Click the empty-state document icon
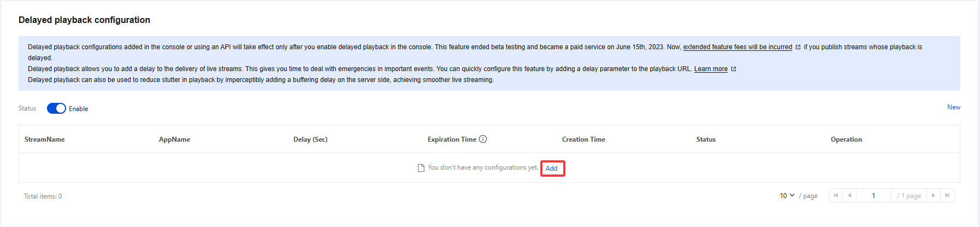Screen dimensions: 980x227 pos(421,168)
